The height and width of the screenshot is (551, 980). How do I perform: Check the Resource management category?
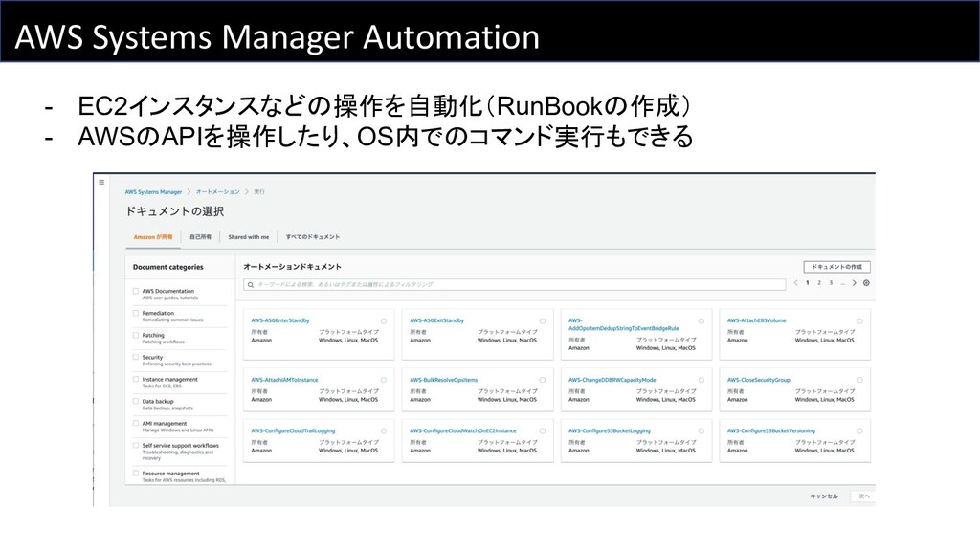pyautogui.click(x=136, y=474)
